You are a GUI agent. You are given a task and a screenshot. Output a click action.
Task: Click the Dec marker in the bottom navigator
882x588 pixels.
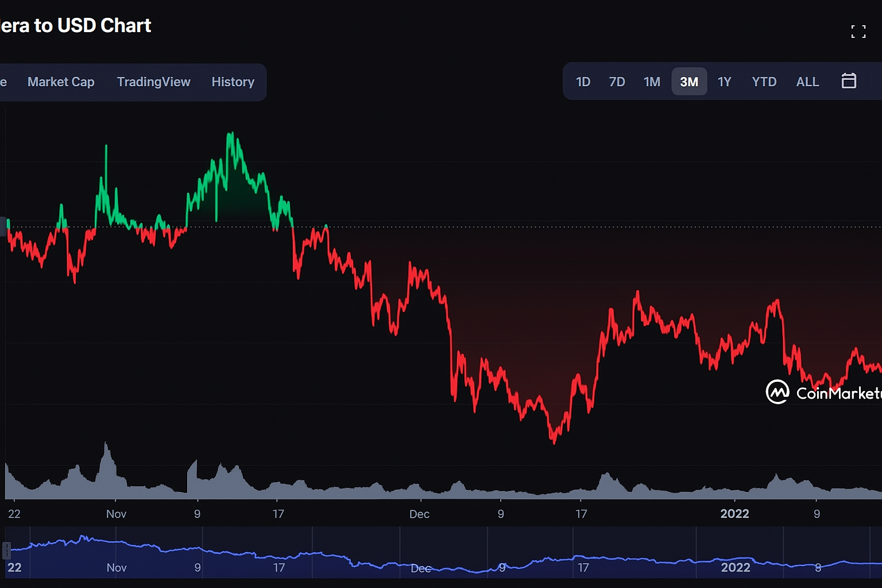[x=421, y=568]
